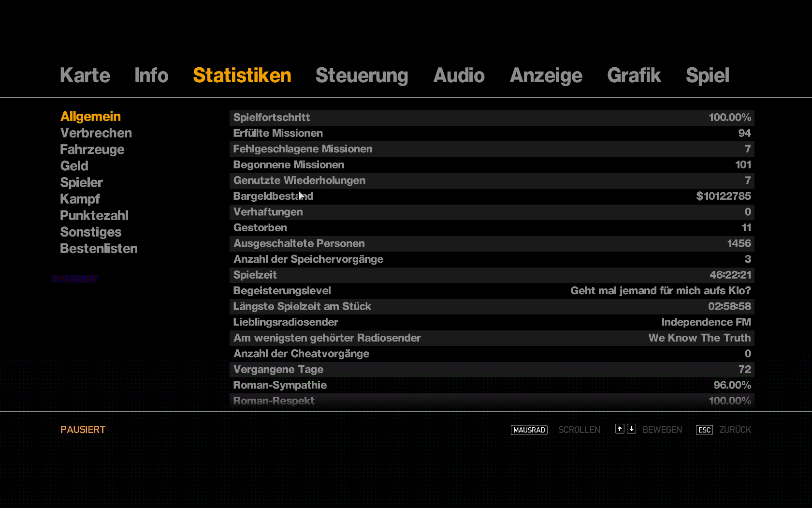The width and height of the screenshot is (812, 508).
Task: Click the 96.00% Roman-Sympathie value
Action: pos(732,385)
